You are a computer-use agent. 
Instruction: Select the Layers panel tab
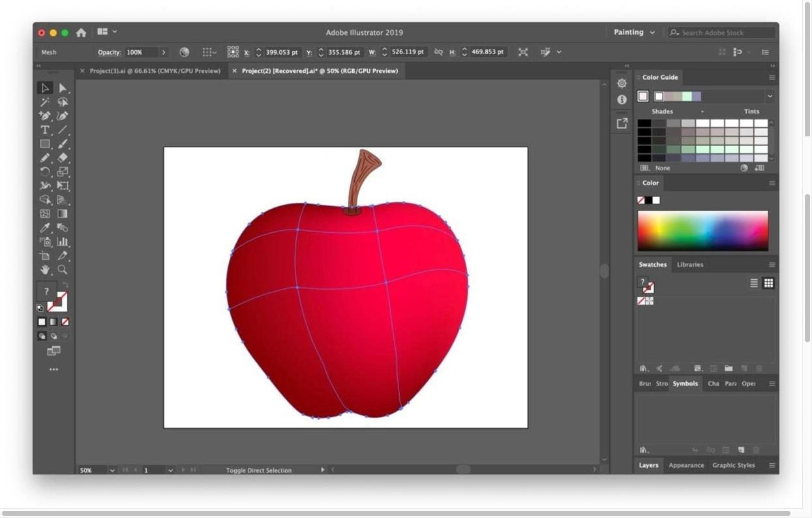(648, 465)
